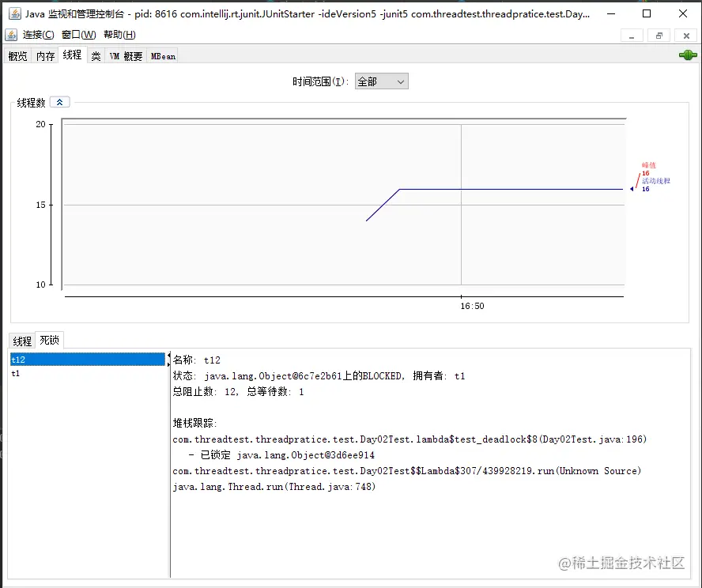Viewport: 702px width, 588px height.
Task: Click the 堆栈跟踪 heading
Action: [194, 423]
